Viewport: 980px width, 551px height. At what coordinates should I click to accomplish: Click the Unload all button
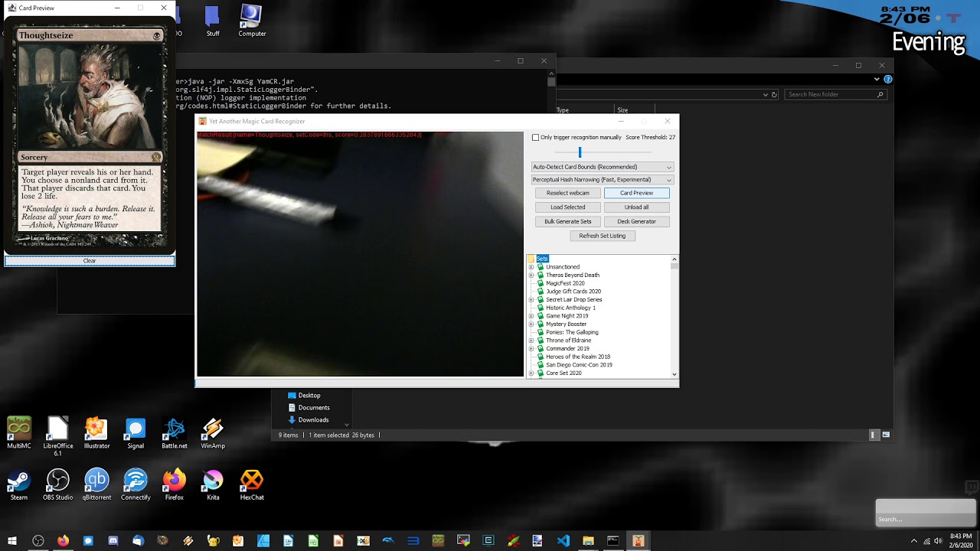[x=636, y=207]
